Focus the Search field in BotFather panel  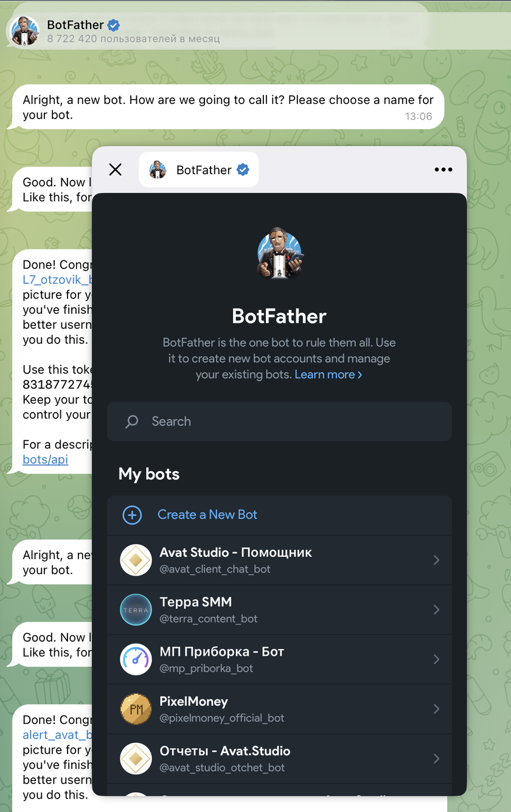coord(279,421)
